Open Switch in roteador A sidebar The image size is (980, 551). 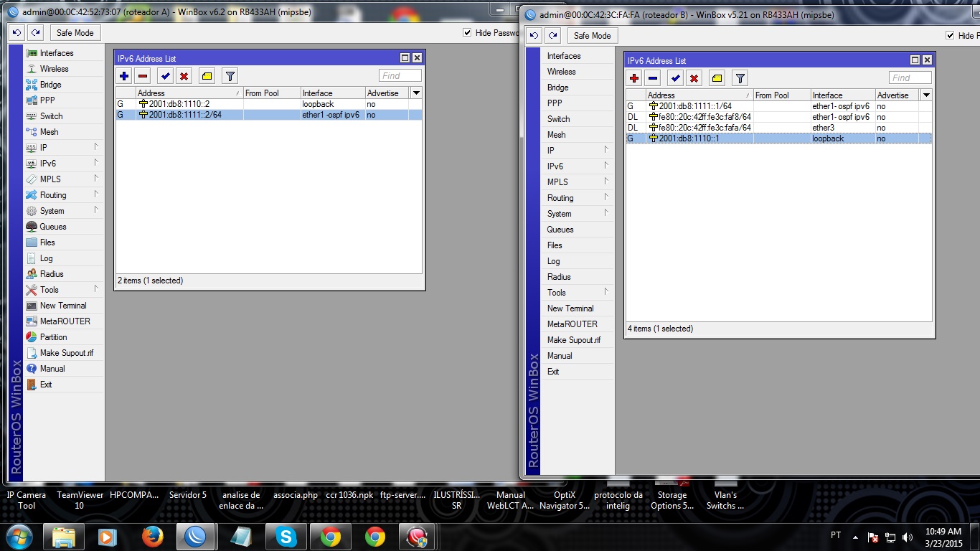(64, 116)
